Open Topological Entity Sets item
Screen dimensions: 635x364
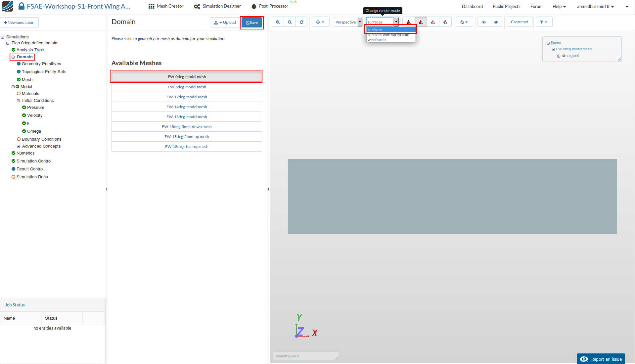coord(44,72)
